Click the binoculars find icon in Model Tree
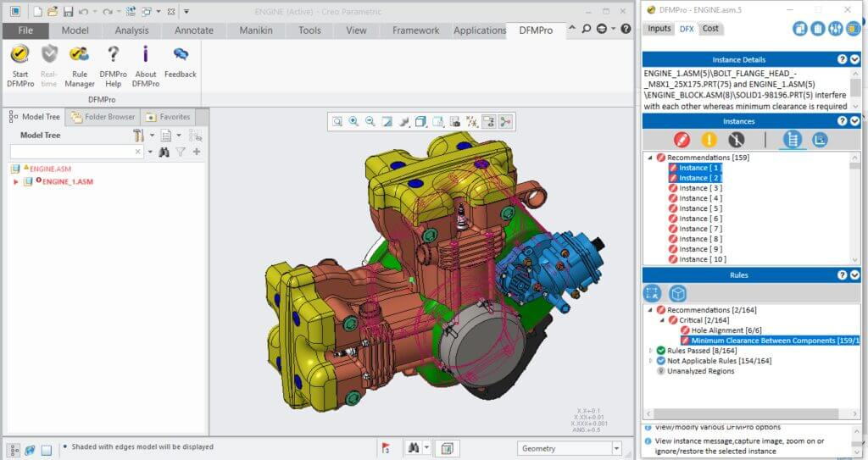This screenshot has width=868, height=460. pos(164,152)
